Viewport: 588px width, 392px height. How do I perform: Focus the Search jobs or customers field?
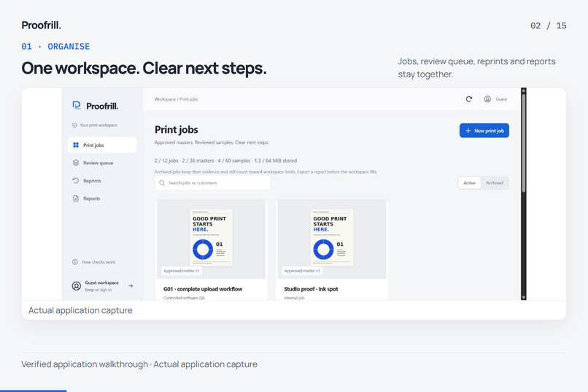tap(212, 183)
